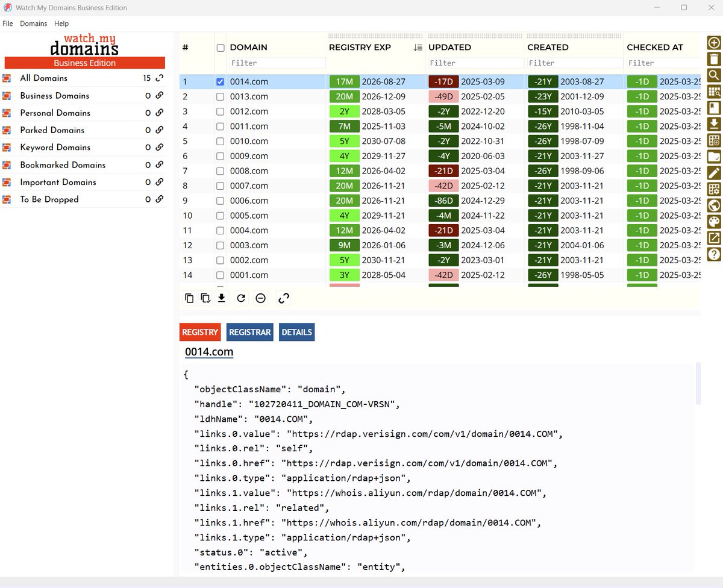Click the DOMAIN column header
723x588 pixels.
point(248,48)
